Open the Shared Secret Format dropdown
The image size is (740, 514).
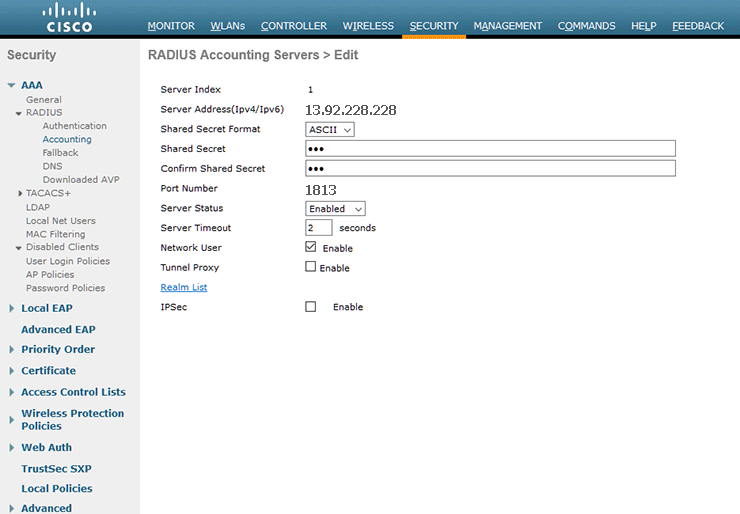pyautogui.click(x=330, y=129)
